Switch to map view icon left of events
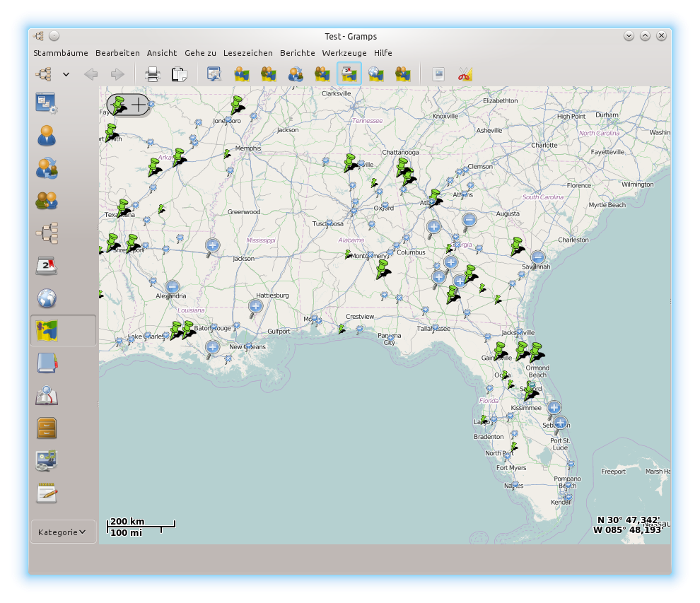Viewport: 700px width, 603px height. tap(322, 74)
